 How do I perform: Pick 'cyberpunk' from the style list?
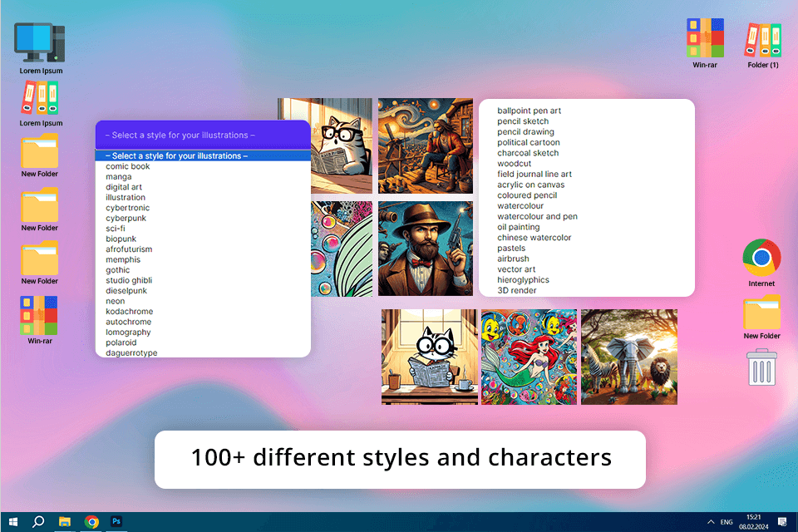(x=126, y=218)
